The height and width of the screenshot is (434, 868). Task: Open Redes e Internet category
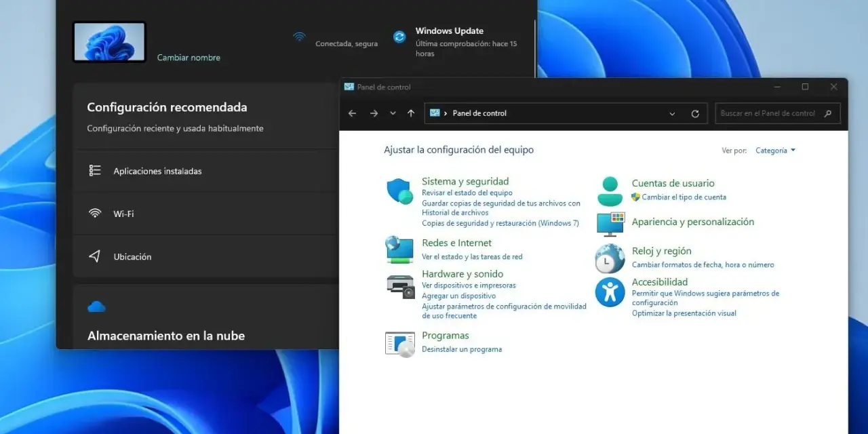pos(456,243)
